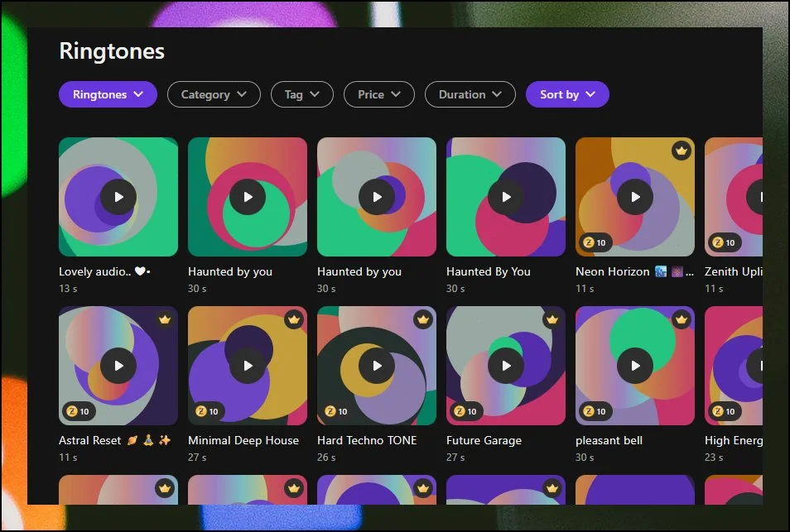The height and width of the screenshot is (532, 790).
Task: Click the crown icon on Astral Reset
Action: point(164,319)
